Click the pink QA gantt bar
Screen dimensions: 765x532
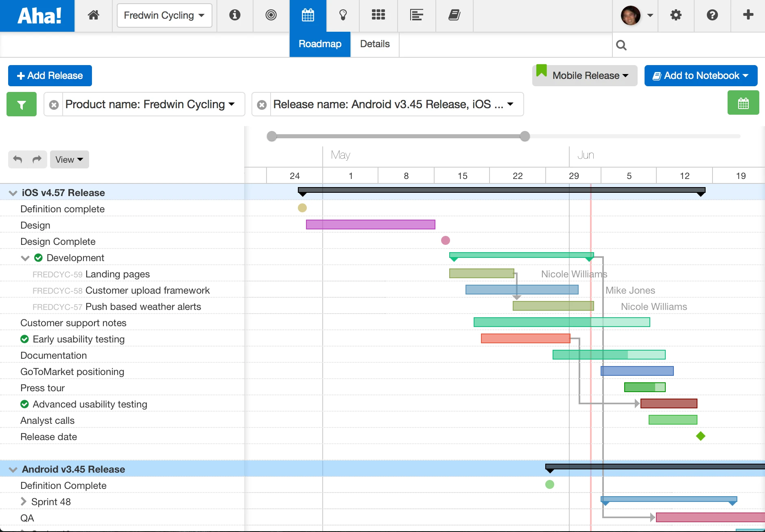click(710, 517)
